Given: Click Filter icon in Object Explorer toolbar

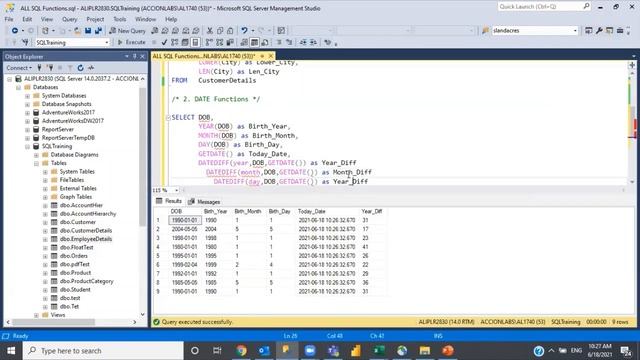Looking at the screenshot, I should click(x=70, y=68).
